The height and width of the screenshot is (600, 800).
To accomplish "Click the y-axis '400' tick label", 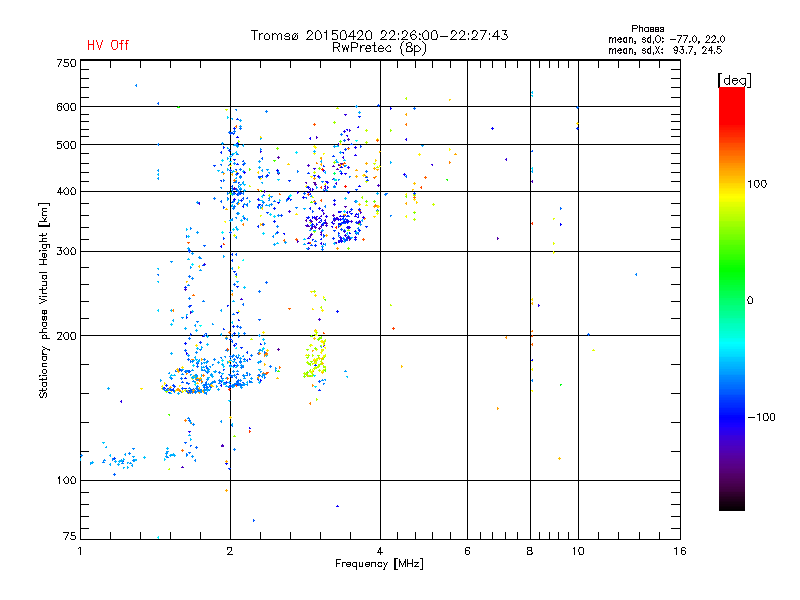I will 66,191.
